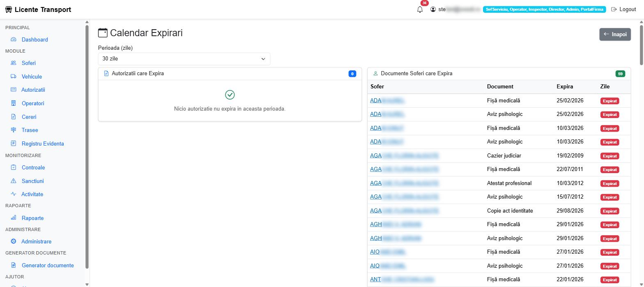Viewport: 644px width, 287px height.
Task: Click the bus logo icon in header
Action: (x=9, y=9)
